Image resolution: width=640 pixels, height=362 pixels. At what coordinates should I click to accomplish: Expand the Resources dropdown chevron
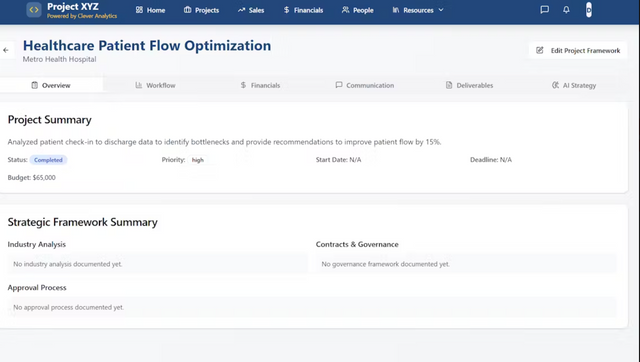(441, 10)
